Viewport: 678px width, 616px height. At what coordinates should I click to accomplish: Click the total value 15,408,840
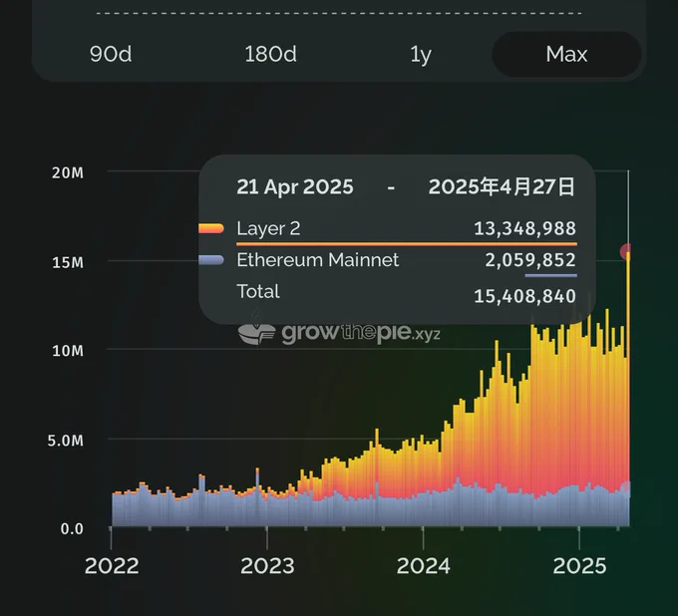click(524, 297)
